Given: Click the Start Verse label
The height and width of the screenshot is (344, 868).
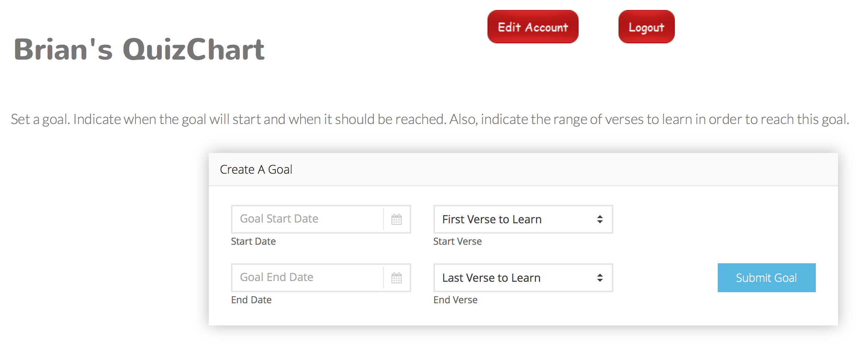Looking at the screenshot, I should 458,241.
